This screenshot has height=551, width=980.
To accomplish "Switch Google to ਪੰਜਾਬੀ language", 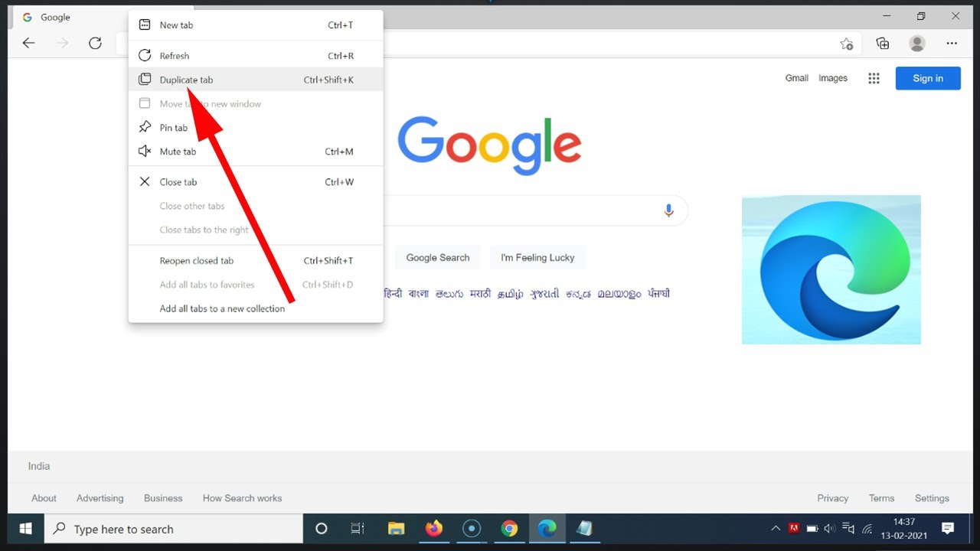I will 658,294.
